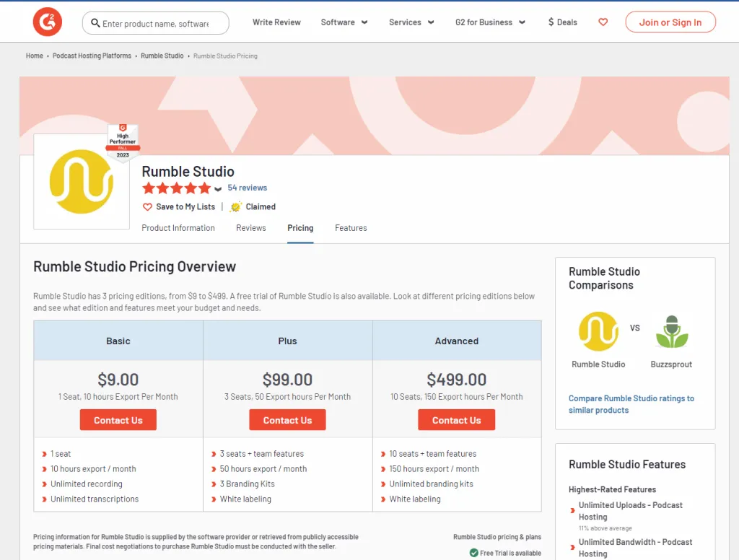Click Contact Us under Basic plan
739x560 pixels.
pos(118,420)
